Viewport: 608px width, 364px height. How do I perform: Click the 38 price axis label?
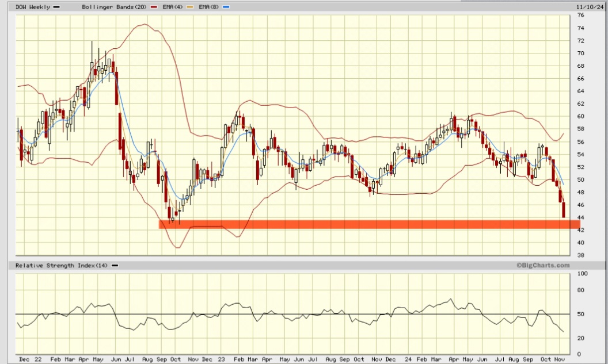(581, 255)
